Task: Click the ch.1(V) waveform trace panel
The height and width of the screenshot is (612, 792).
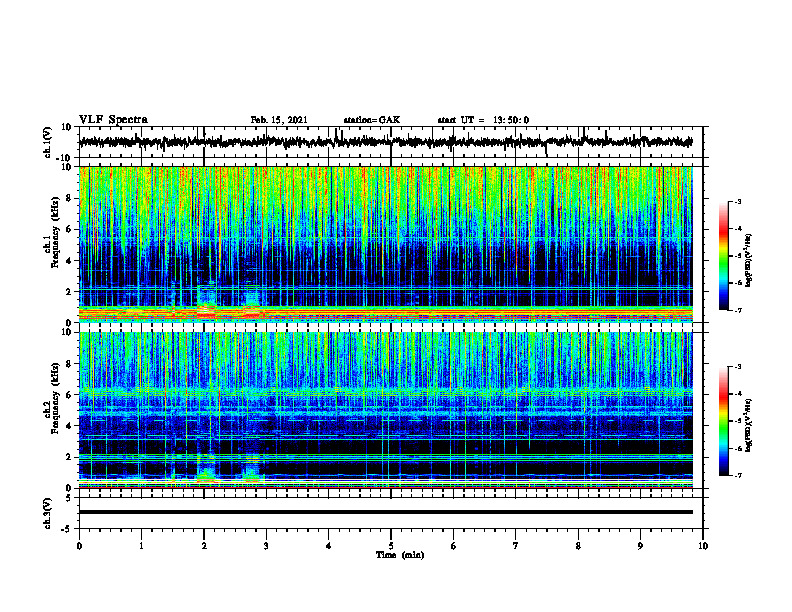Action: click(x=390, y=142)
